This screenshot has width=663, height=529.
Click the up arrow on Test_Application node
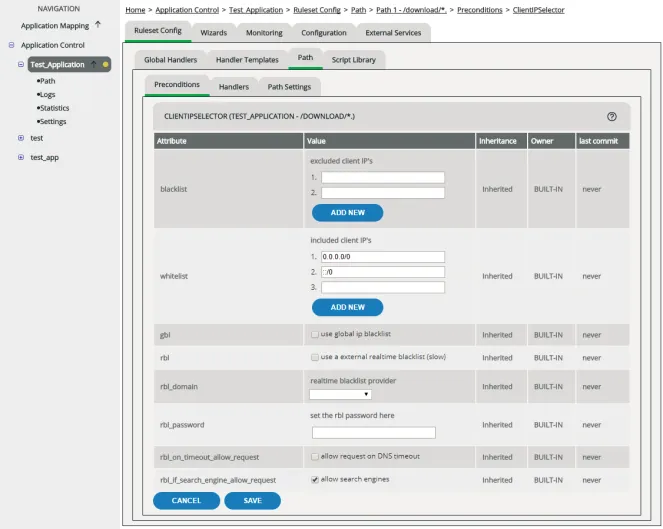[x=93, y=64]
